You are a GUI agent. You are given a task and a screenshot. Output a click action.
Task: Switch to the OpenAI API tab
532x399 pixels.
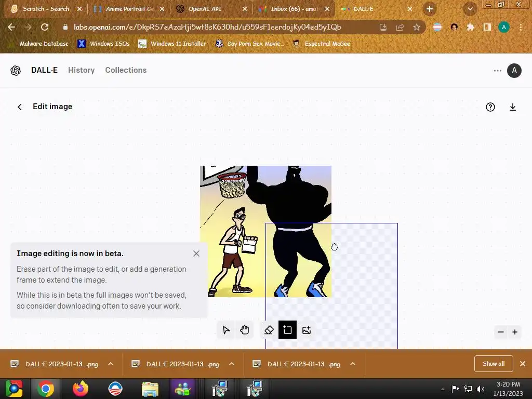[x=205, y=9]
